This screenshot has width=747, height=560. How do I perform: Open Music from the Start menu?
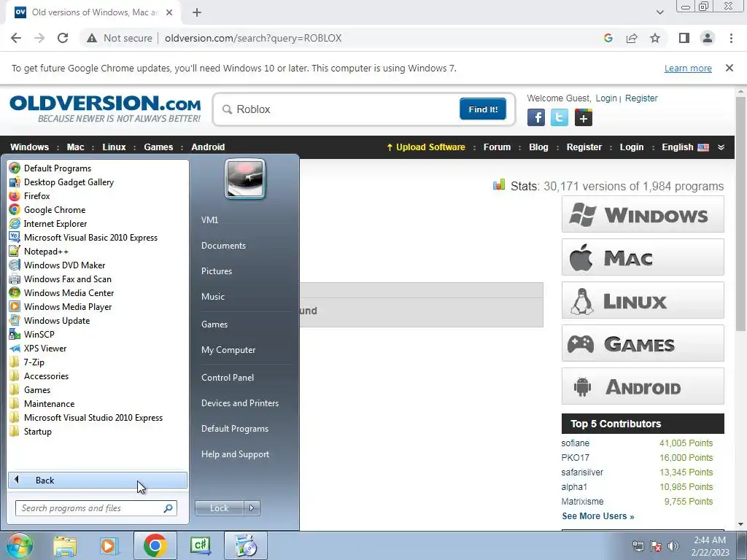coord(212,296)
